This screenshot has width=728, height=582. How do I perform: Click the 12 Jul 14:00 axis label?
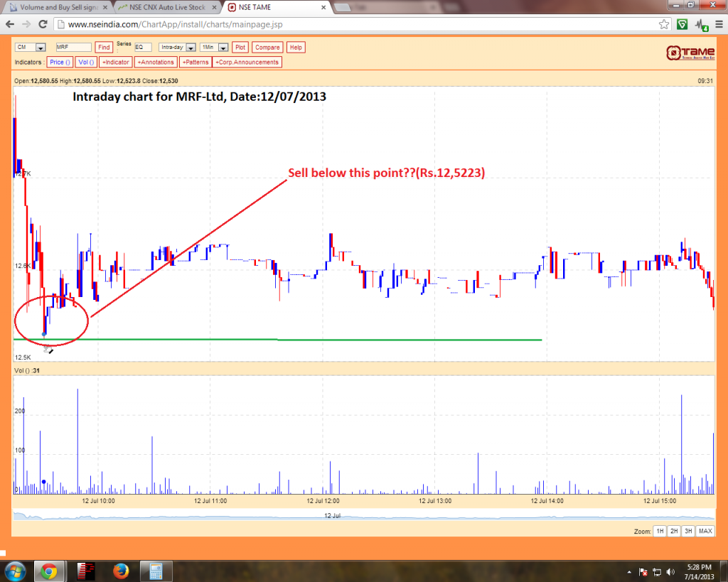[x=547, y=501]
